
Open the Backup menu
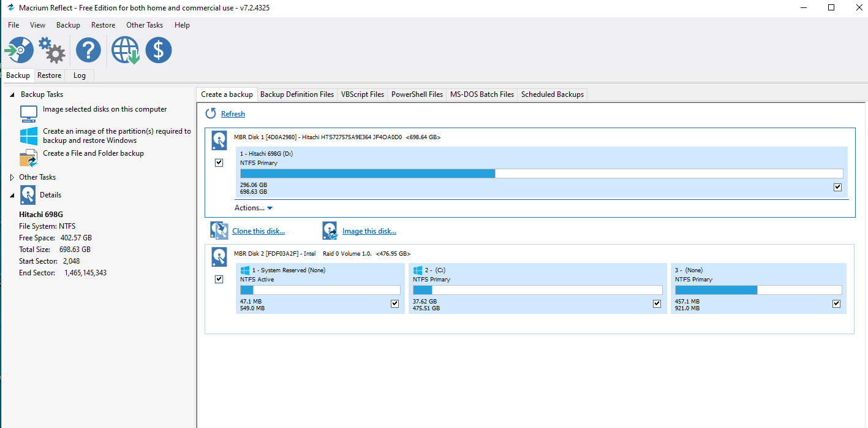pyautogui.click(x=68, y=25)
